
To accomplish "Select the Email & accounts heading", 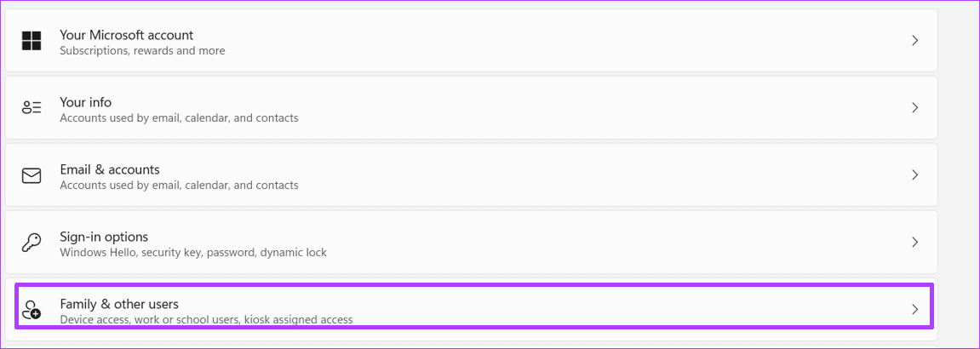I will pyautogui.click(x=110, y=169).
